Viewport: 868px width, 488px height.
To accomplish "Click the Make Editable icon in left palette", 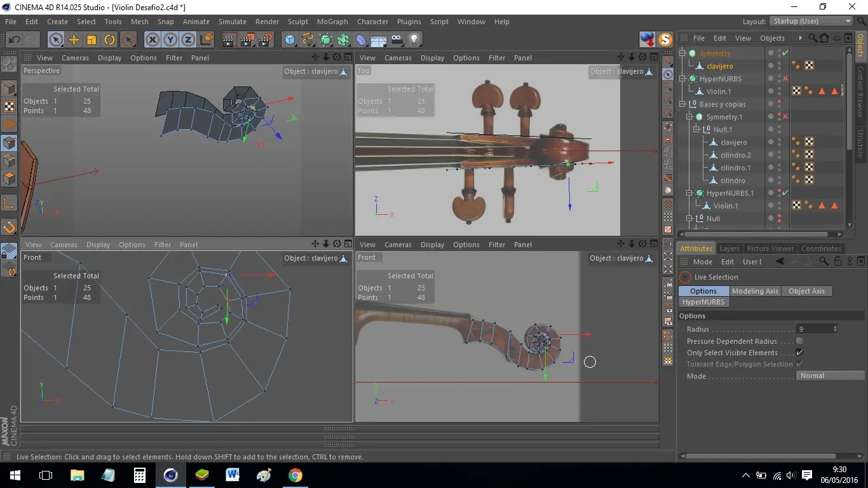I will (9, 65).
